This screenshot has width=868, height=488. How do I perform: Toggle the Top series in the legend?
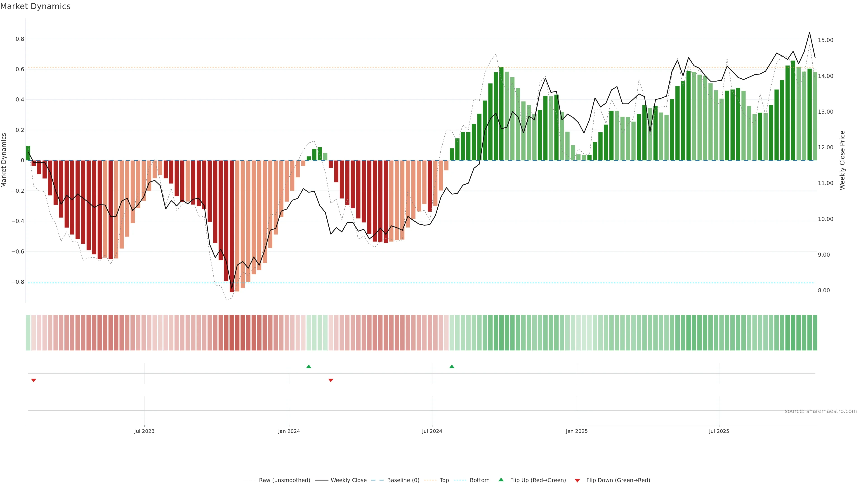(444, 480)
